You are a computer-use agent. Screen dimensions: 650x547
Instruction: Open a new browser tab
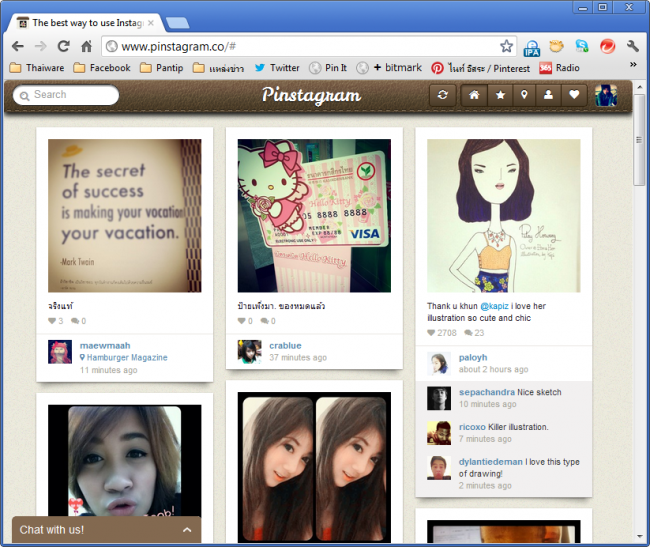[x=177, y=23]
